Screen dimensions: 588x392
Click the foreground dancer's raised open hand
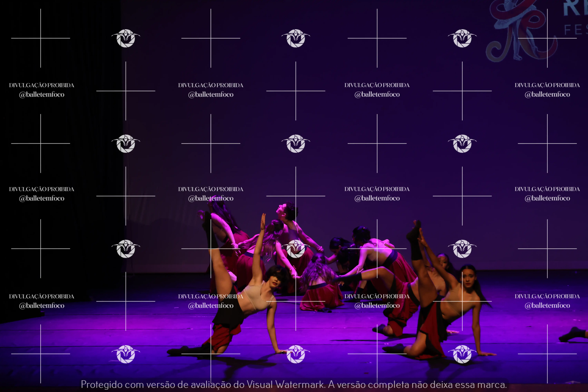click(x=263, y=221)
